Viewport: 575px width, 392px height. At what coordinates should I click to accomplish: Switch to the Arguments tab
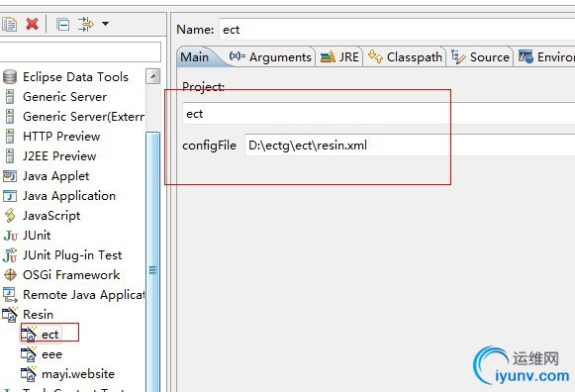pos(270,57)
